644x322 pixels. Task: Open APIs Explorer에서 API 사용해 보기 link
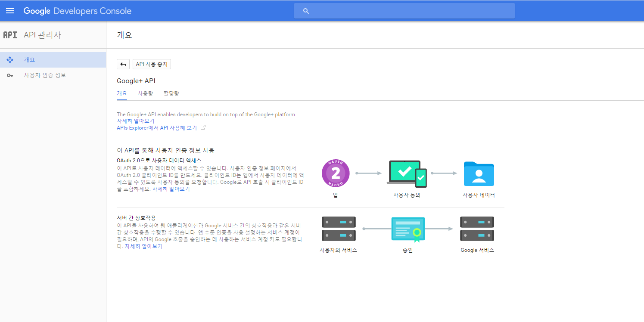coord(157,128)
